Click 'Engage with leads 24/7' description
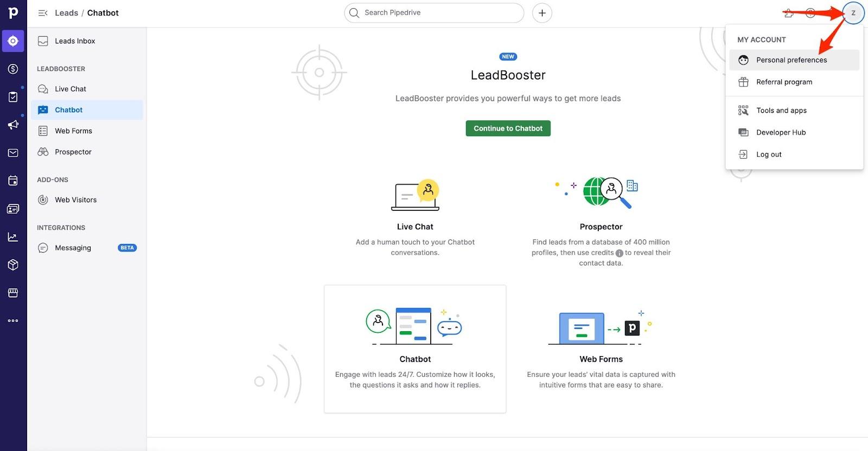Screen dimensions: 868x451 tap(415, 380)
